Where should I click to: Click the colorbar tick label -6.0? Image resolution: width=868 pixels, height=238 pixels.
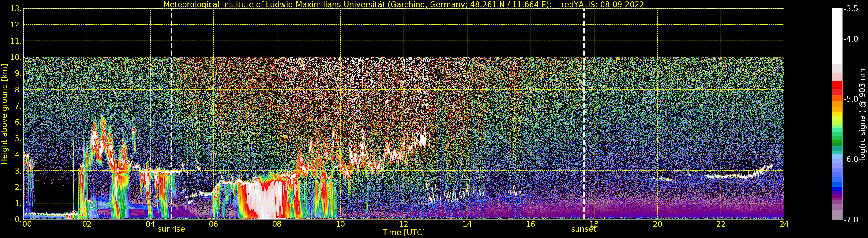point(851,159)
